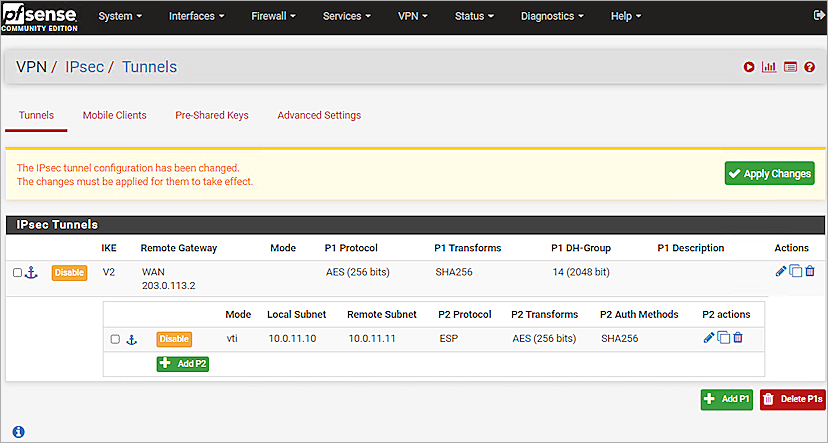
Task: Delete the vti P2 entry via its trash icon
Action: 738,339
